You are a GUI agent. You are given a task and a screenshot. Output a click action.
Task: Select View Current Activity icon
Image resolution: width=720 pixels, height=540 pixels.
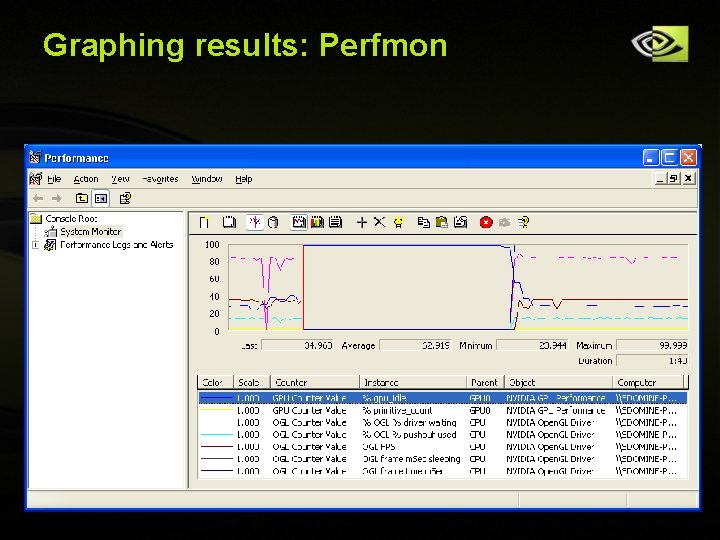[x=255, y=223]
